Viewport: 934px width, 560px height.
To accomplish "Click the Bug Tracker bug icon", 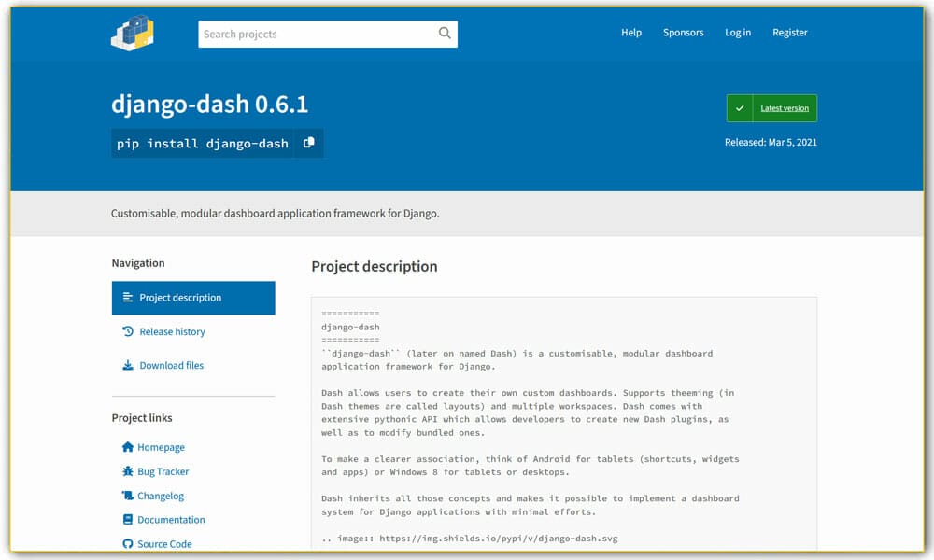I will [x=128, y=471].
